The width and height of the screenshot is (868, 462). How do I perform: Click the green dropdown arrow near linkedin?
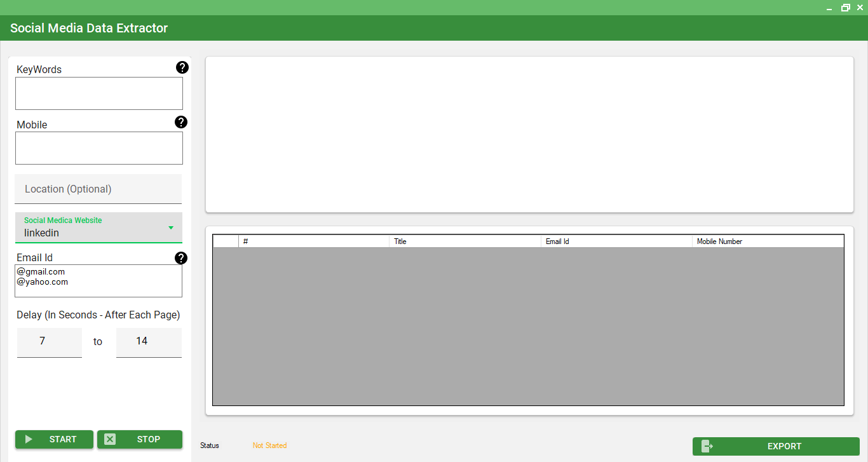pos(170,228)
